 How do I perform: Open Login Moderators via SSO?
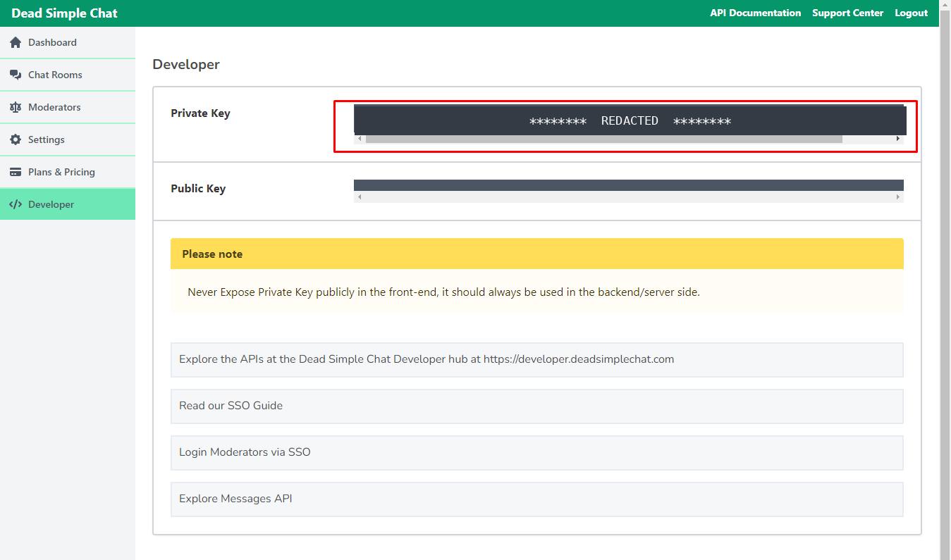click(537, 452)
